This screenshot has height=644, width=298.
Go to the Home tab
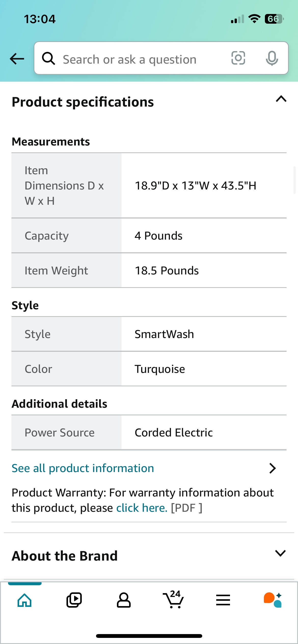(24, 600)
